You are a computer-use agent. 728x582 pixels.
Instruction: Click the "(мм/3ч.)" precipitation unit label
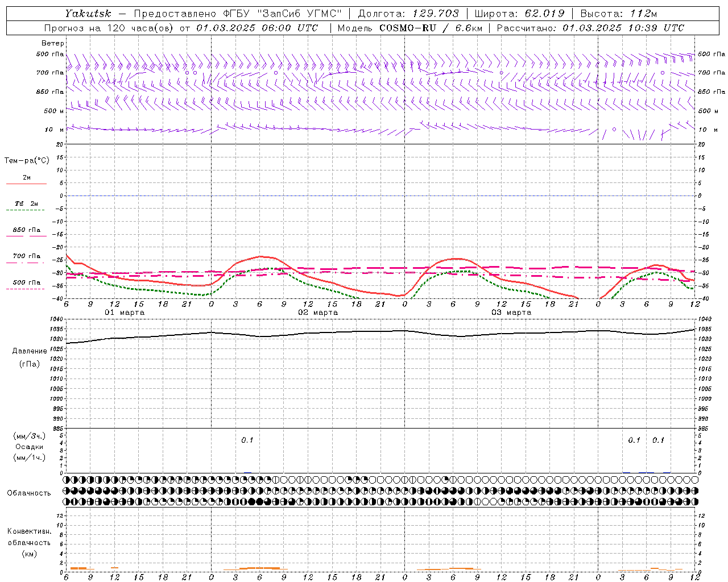(30, 436)
